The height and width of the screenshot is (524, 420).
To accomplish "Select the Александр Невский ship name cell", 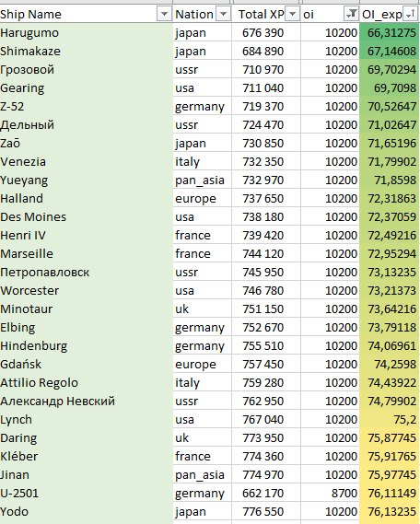I will point(87,401).
